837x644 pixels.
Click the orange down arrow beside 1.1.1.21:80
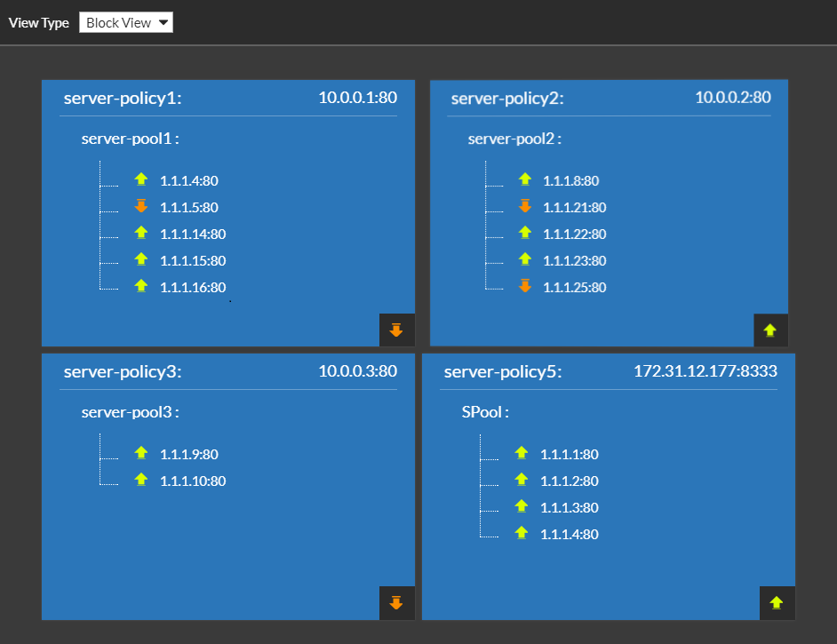point(525,206)
